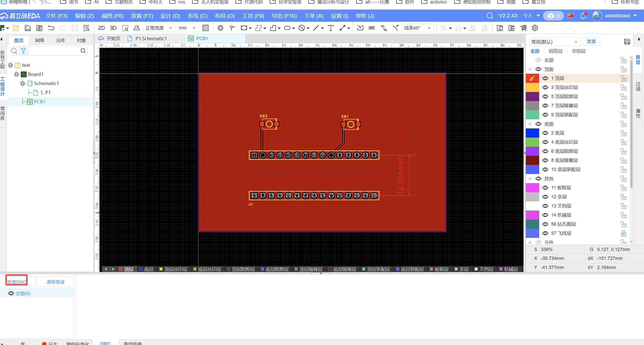Switch to the P1.Schematic1 tab
The image size is (644, 345).
pos(151,39)
